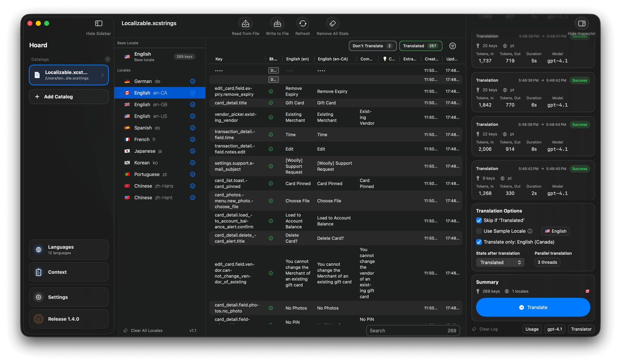Enable the Use Sample Locale checkbox

pos(479,231)
